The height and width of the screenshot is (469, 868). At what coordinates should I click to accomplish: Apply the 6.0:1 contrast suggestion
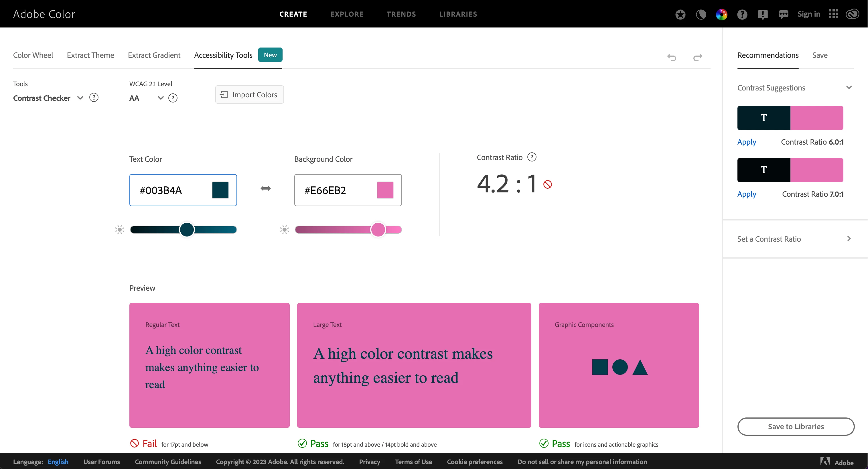pos(746,142)
